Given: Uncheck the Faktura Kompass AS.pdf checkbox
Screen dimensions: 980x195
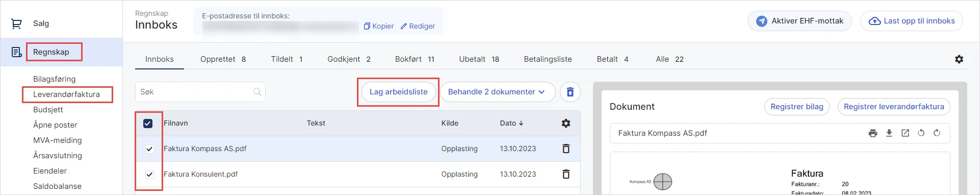Looking at the screenshot, I should [149, 149].
